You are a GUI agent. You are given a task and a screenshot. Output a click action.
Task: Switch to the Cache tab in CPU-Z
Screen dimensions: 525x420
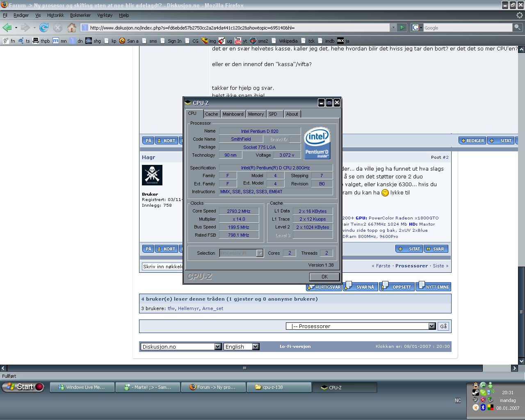[x=212, y=114]
